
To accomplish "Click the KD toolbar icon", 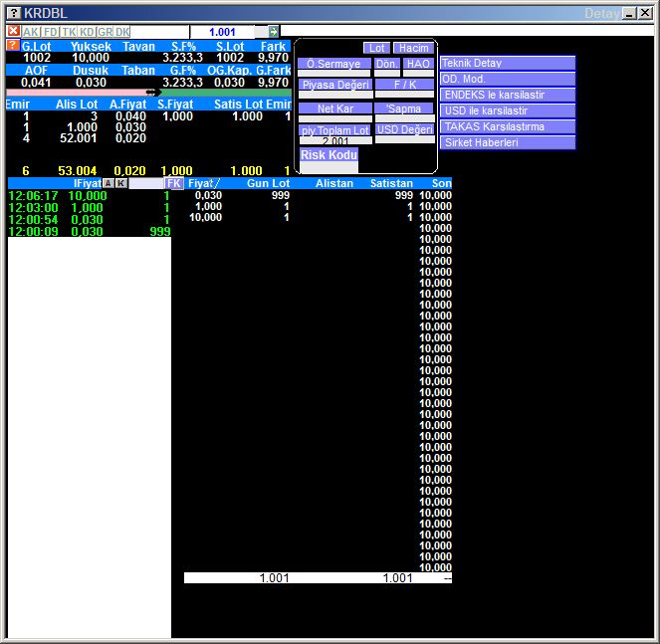I will pos(87,32).
